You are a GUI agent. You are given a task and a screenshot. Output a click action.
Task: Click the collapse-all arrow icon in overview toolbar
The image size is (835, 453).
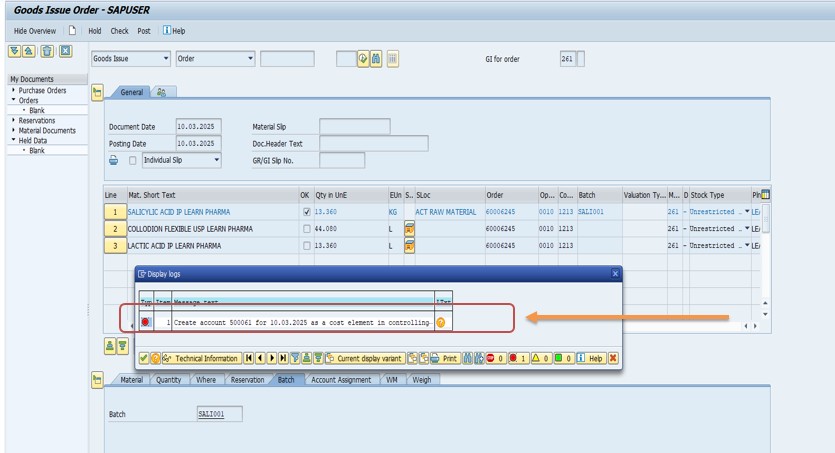29,51
